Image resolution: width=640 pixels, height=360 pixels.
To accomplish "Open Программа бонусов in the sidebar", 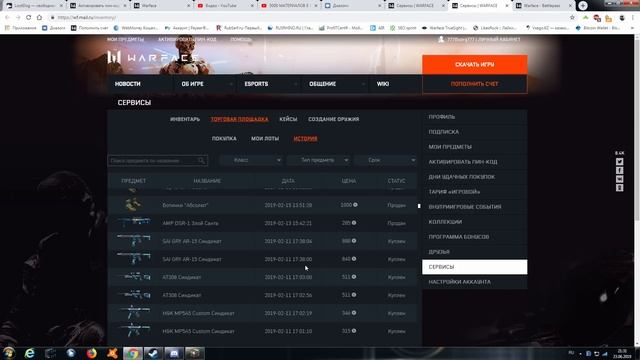I will coord(475,237).
